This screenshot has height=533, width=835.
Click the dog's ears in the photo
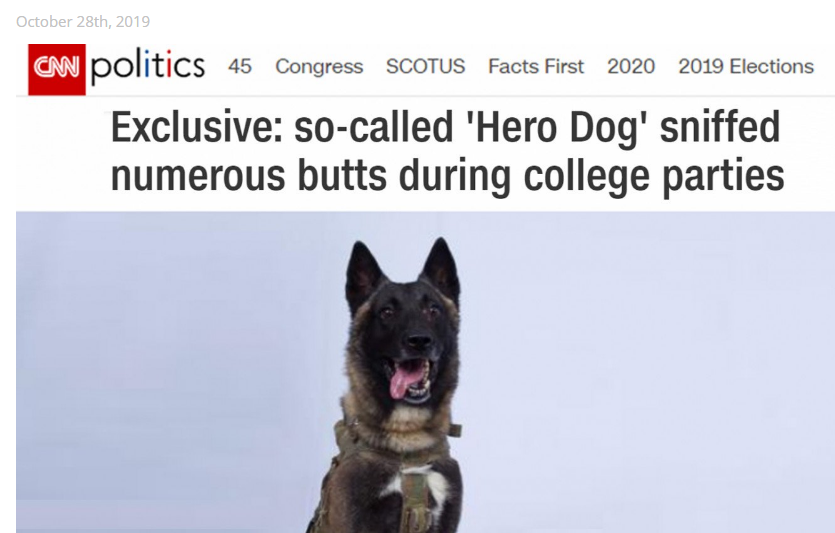coord(402,272)
